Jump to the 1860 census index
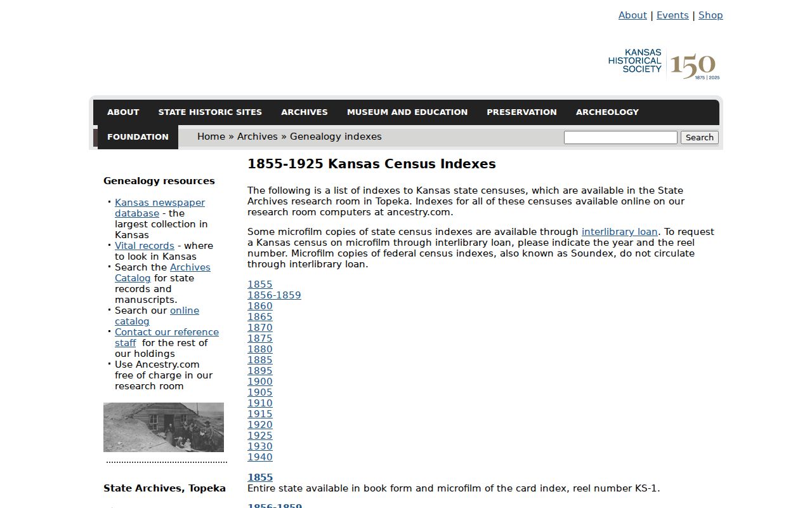812x508 pixels. coord(260,306)
